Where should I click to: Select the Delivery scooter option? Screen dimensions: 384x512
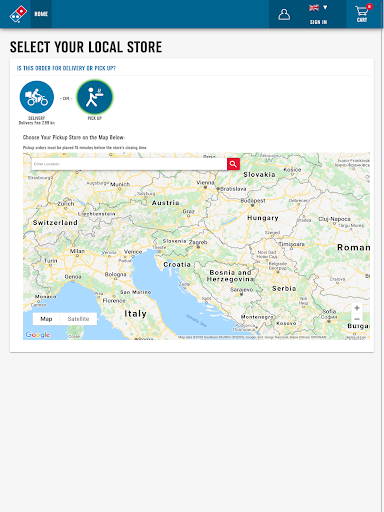tap(37, 97)
